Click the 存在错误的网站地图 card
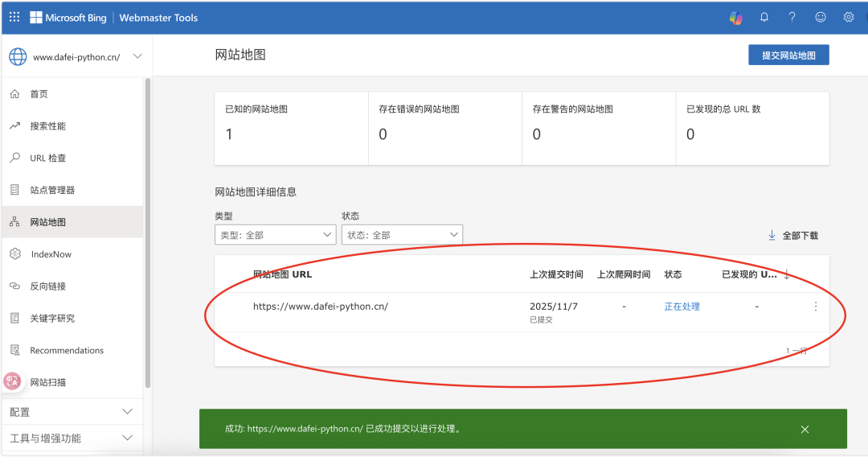 coord(445,129)
